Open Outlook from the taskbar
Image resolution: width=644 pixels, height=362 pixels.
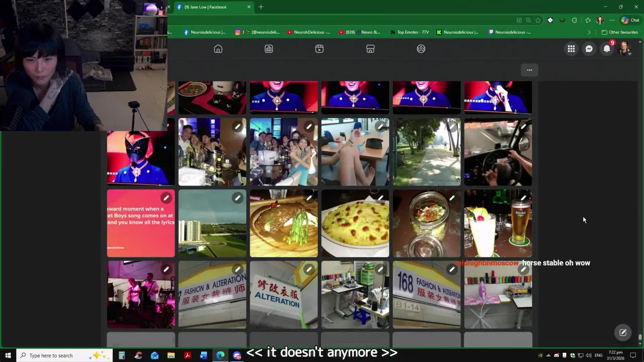[154, 355]
